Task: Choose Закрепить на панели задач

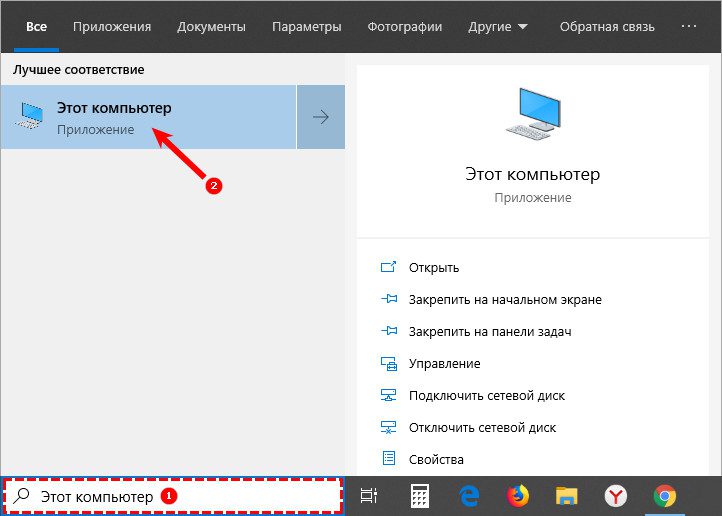Action: pyautogui.click(x=490, y=332)
